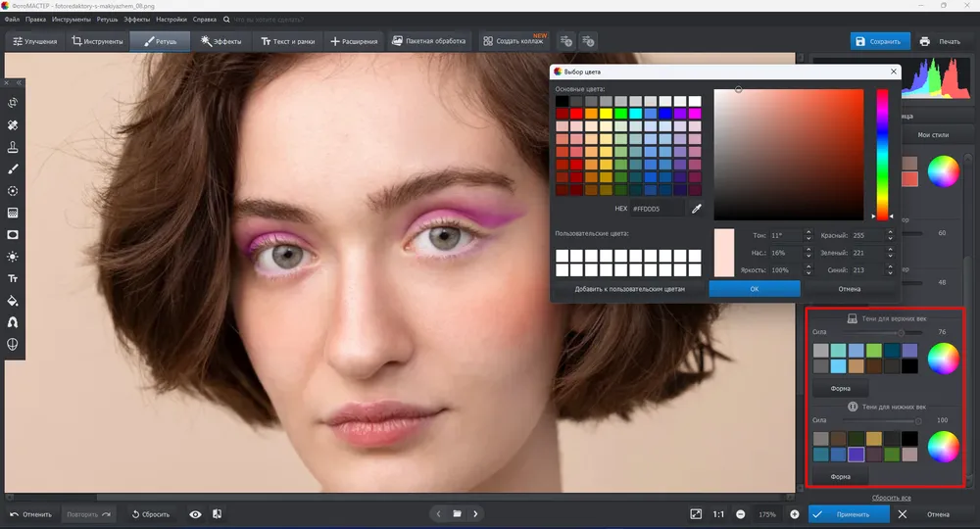Increase the Красный value with stepper arrow
This screenshot has width=980, height=529.
coord(890,232)
